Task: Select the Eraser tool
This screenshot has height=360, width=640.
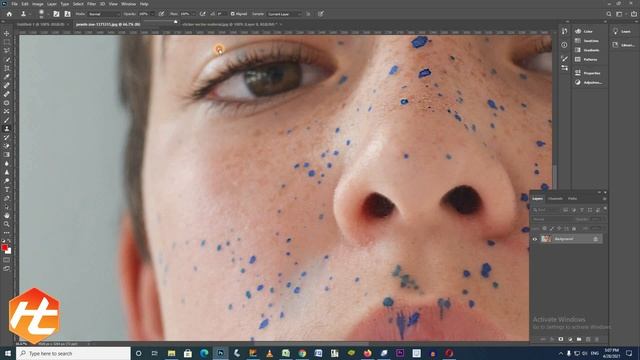Action: (7, 146)
